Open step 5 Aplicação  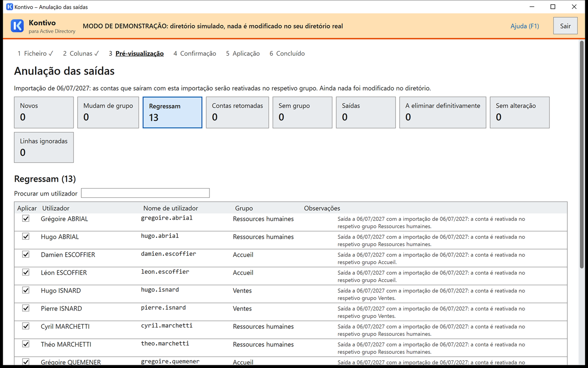coord(243,53)
